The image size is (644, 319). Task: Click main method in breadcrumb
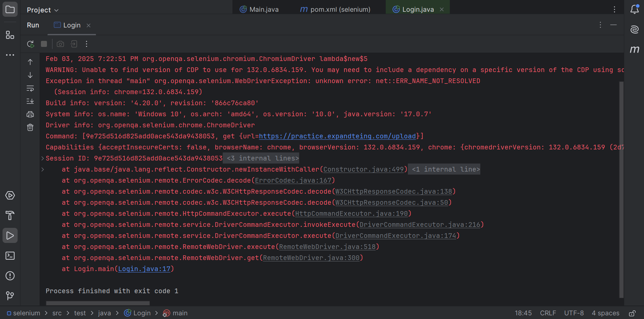pyautogui.click(x=175, y=313)
